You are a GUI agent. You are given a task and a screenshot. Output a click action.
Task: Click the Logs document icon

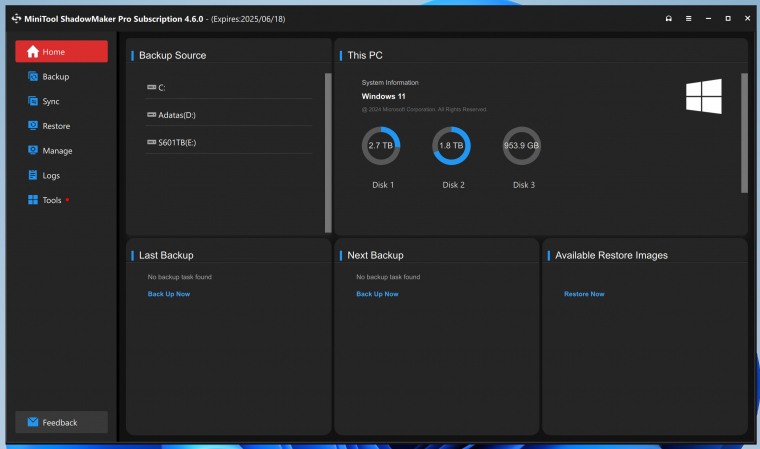(x=32, y=175)
